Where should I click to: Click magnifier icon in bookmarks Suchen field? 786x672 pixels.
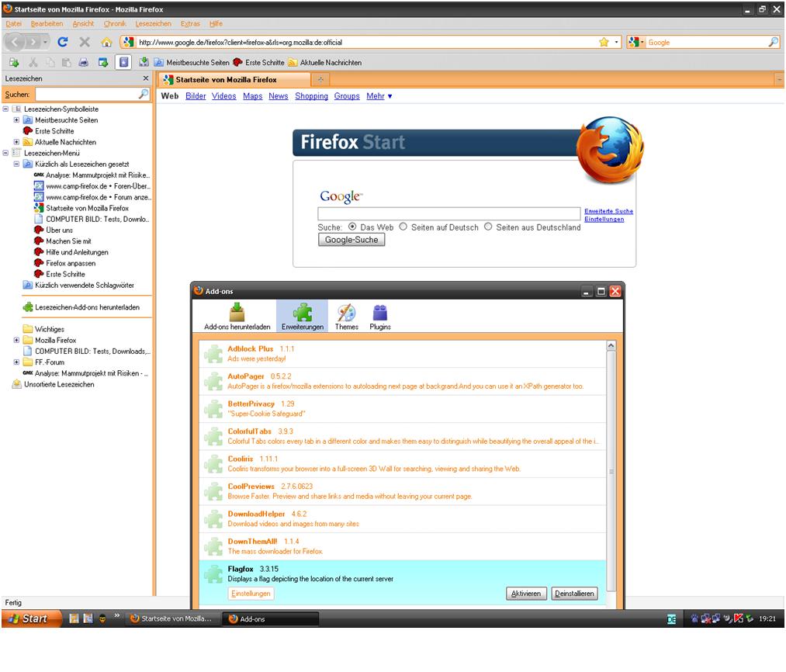click(x=144, y=94)
